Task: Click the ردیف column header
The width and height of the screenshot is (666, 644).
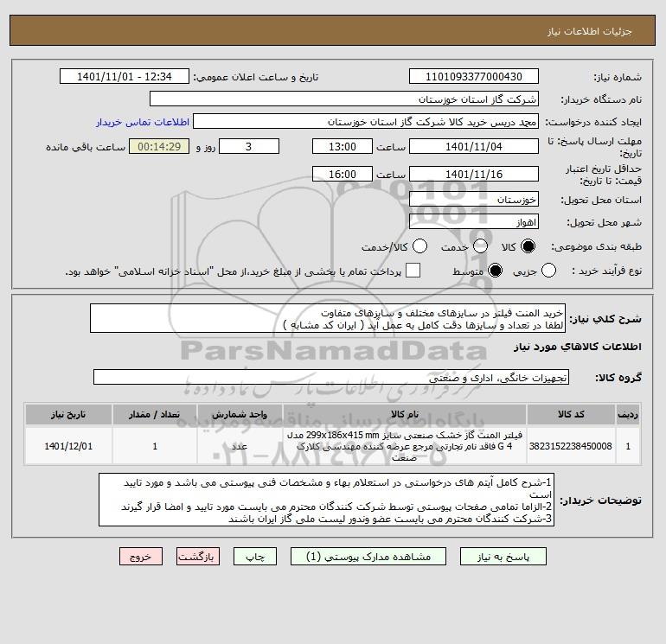Action: click(628, 414)
